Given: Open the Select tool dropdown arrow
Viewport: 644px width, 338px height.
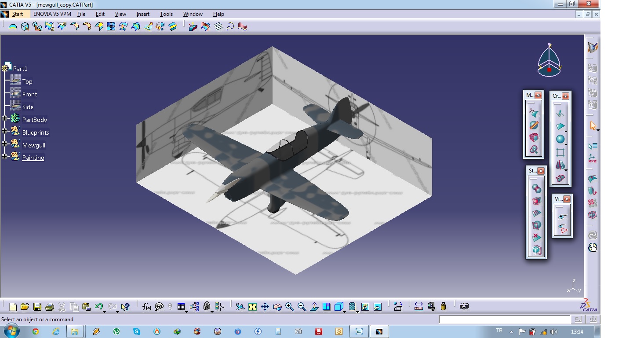Looking at the screenshot, I should [598, 130].
